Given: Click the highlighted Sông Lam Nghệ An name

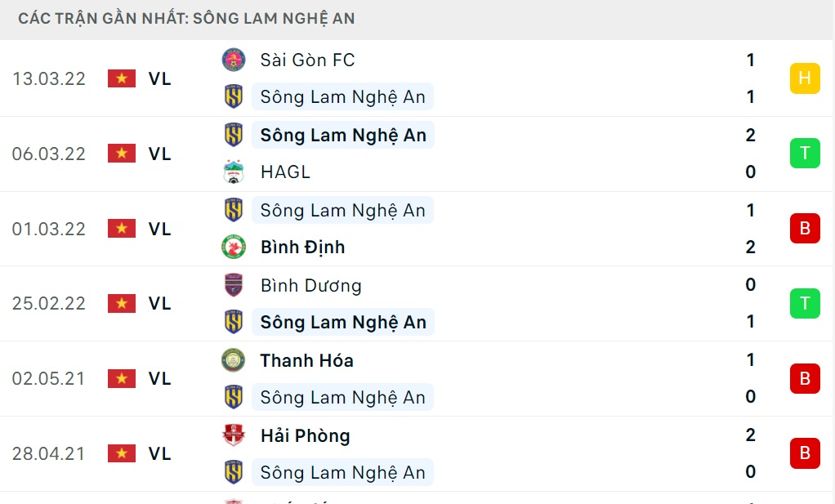Looking at the screenshot, I should click(x=342, y=135).
